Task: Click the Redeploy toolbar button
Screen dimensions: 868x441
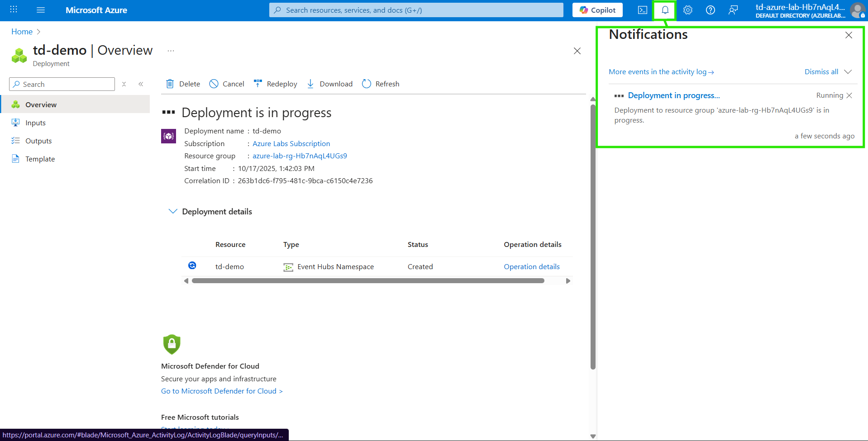Action: [276, 84]
